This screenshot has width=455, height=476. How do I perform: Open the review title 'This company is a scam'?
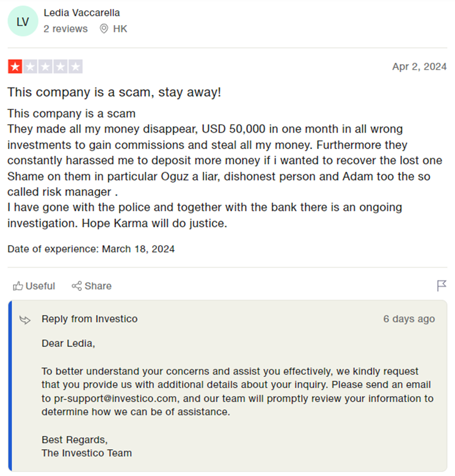coord(114,92)
